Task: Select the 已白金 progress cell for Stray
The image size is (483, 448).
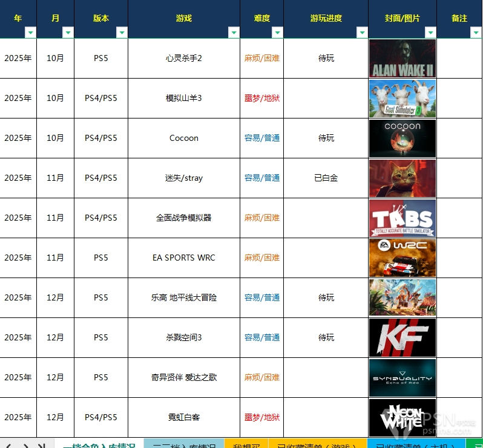Action: pyautogui.click(x=326, y=178)
